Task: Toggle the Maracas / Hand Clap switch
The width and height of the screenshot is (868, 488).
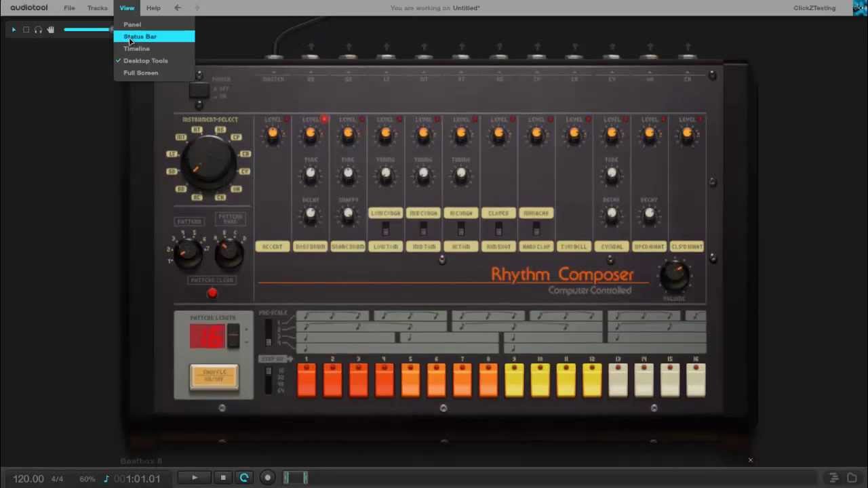Action: point(536,229)
